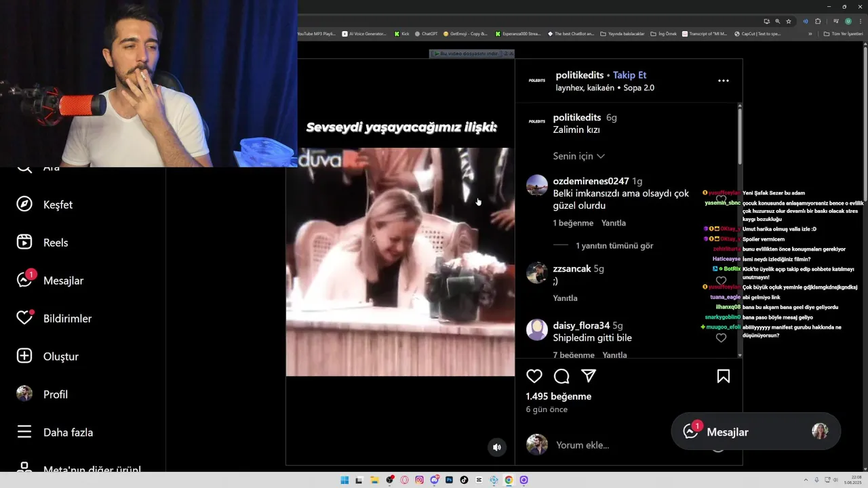Screen dimensions: 868x488
Task: Open Mesajlar messenger icon in left sidebar
Action: pyautogui.click(x=25, y=279)
